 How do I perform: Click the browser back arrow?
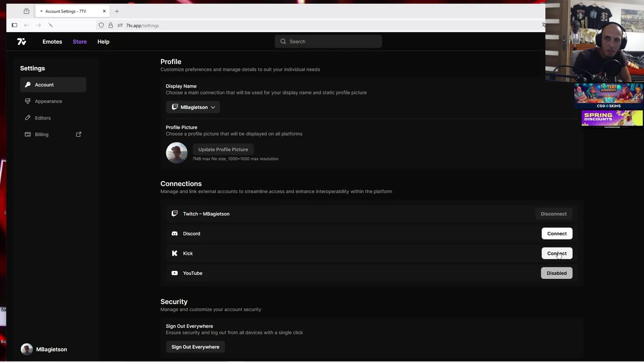pos(27,25)
